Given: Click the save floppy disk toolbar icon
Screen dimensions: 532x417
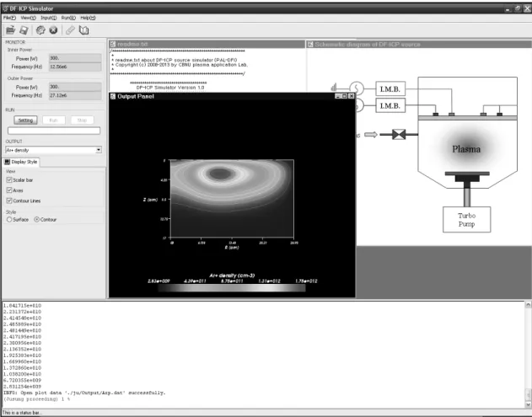Looking at the screenshot, I should point(24,30).
